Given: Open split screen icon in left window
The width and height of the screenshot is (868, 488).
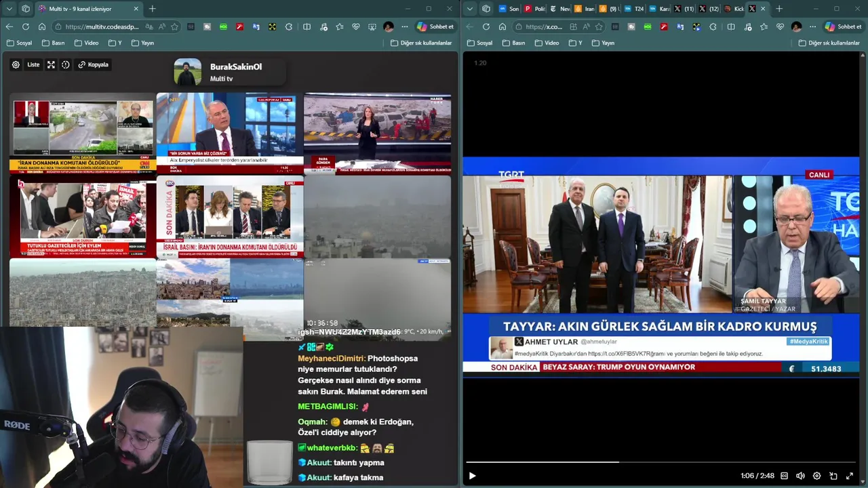Looking at the screenshot, I should [x=307, y=26].
